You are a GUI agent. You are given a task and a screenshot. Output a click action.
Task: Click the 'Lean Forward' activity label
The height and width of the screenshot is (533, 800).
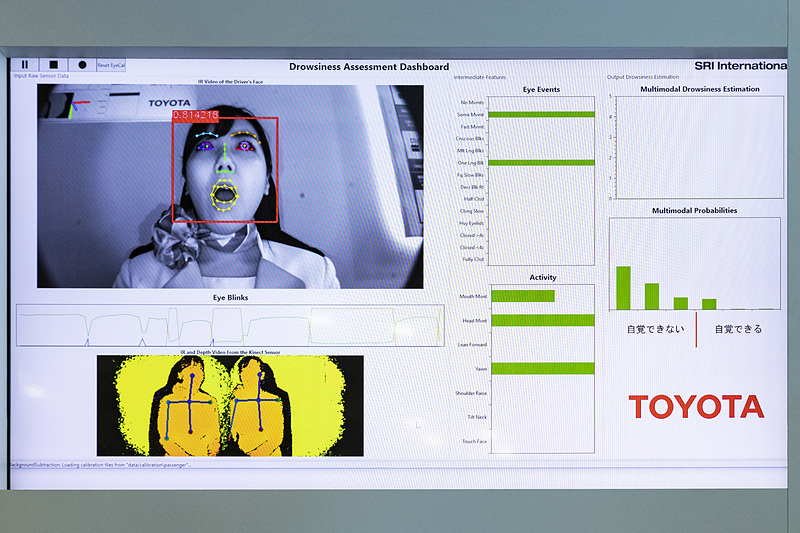pos(472,345)
